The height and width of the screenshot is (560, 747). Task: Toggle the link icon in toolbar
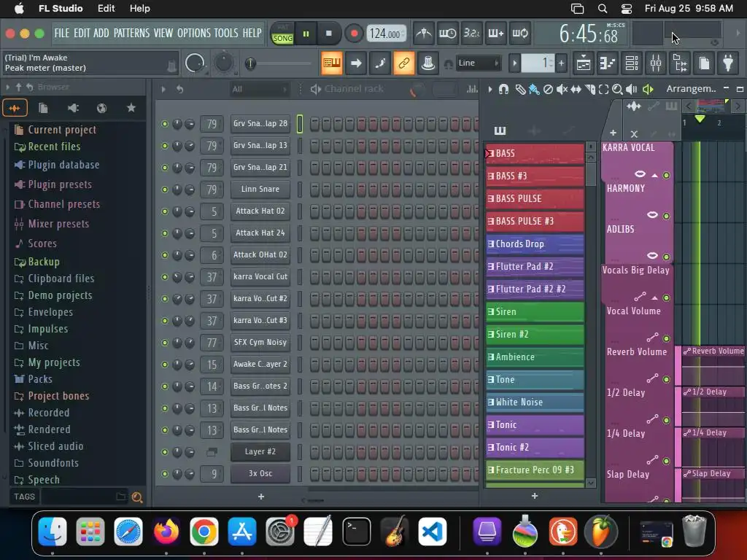(x=403, y=63)
